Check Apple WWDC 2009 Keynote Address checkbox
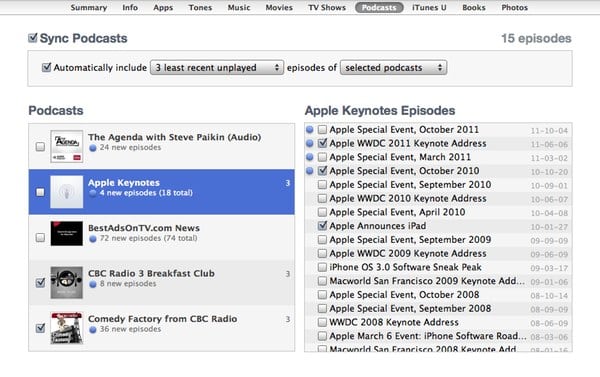Viewport: 600px width, 377px height. tap(322, 253)
